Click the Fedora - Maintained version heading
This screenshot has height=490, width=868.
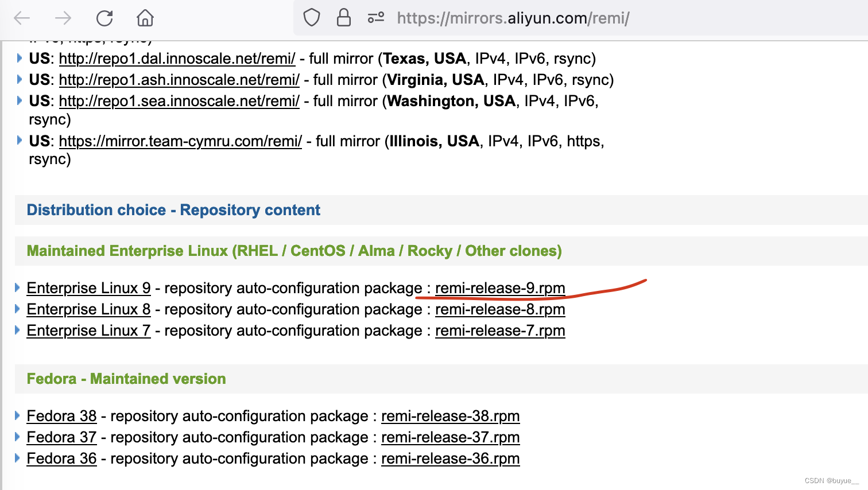click(x=126, y=379)
